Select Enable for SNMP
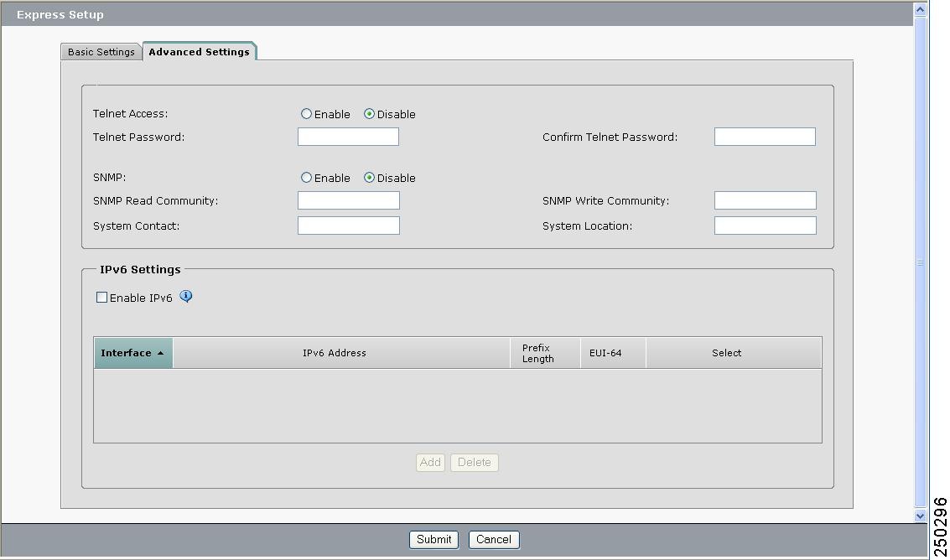 pyautogui.click(x=307, y=178)
